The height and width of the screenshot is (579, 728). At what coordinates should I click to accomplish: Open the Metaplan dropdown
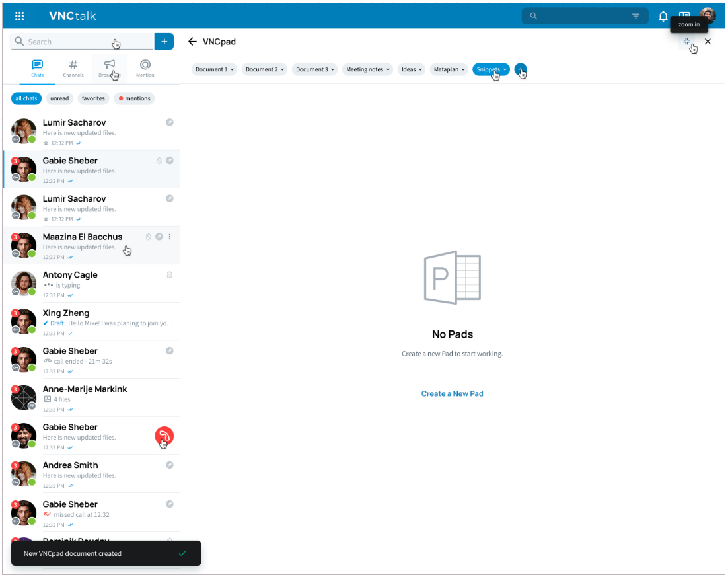449,69
